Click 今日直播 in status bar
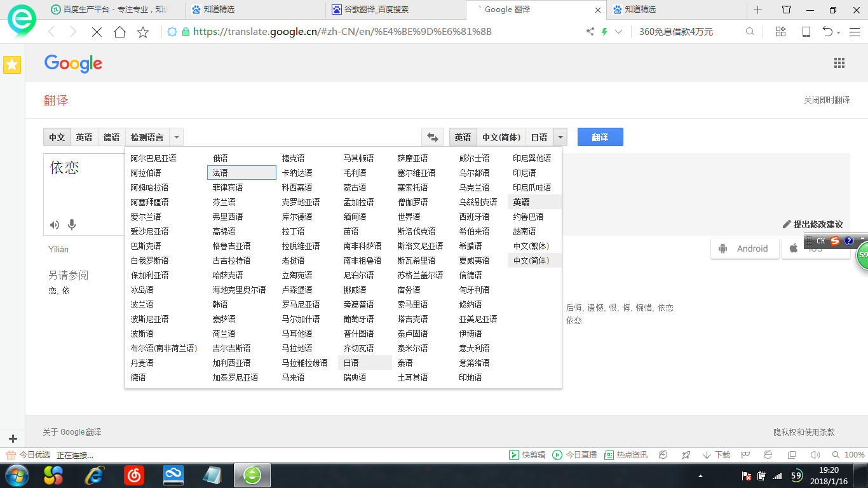Image resolution: width=868 pixels, height=488 pixels. pyautogui.click(x=575, y=455)
